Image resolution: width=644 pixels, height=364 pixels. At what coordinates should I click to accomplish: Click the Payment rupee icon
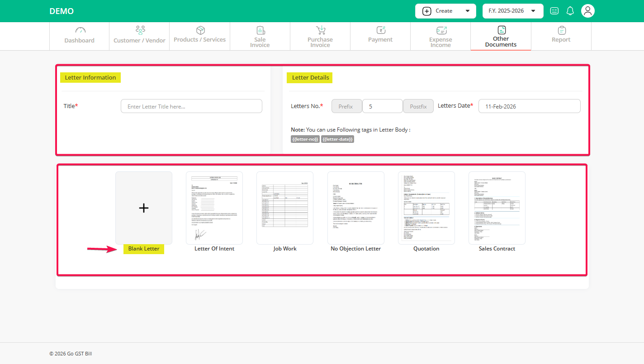380,30
